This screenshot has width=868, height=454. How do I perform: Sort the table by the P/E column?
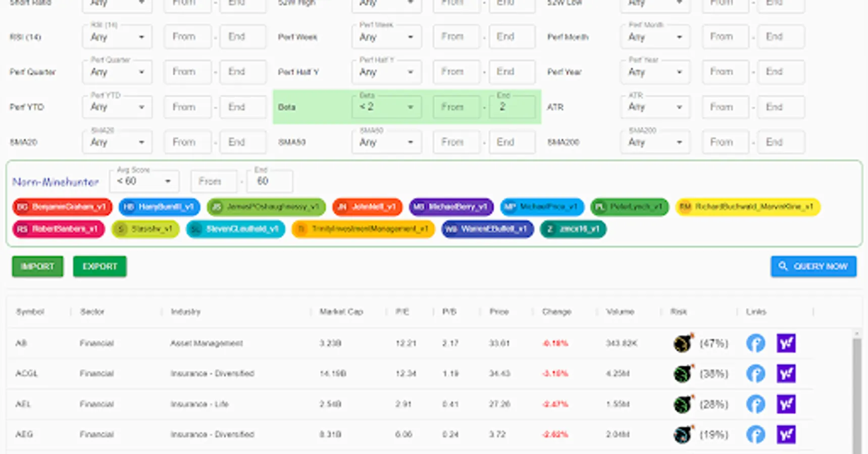(x=402, y=312)
